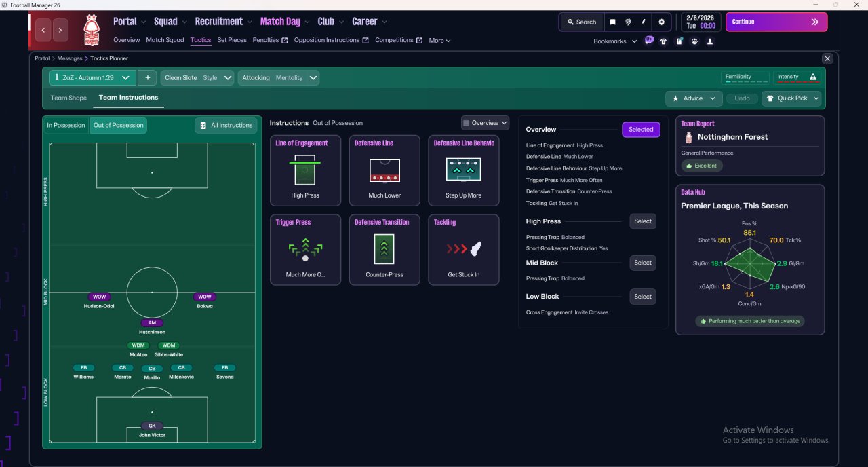Click the FB Savona player marker
The height and width of the screenshot is (467, 868).
(224, 372)
